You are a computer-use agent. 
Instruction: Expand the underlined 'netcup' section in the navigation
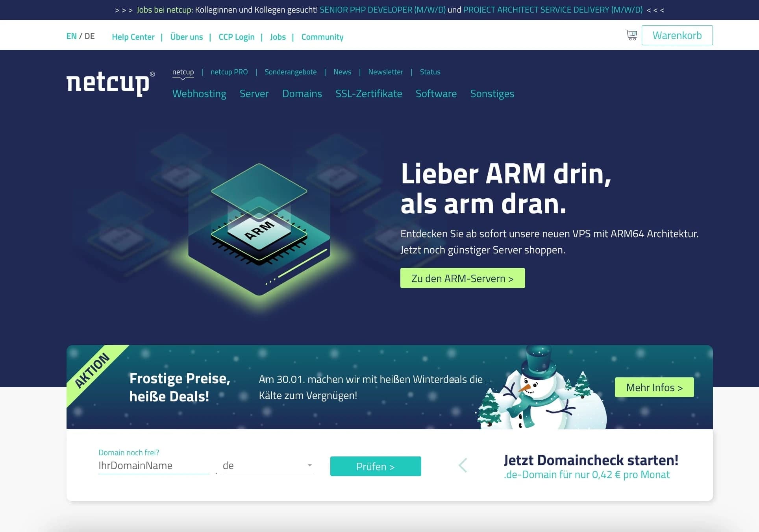click(183, 72)
